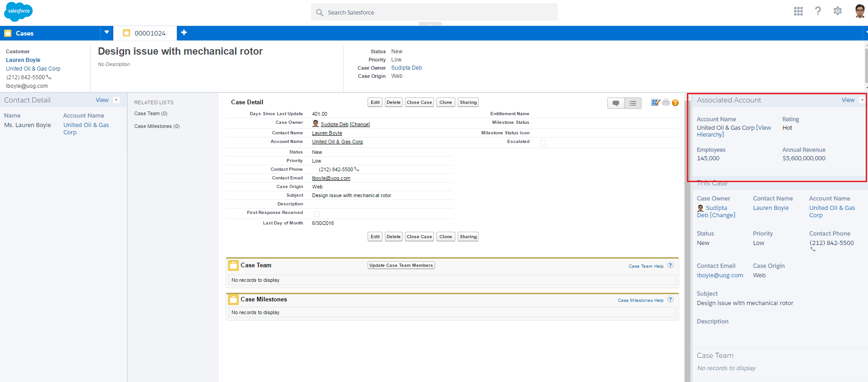Click the phone icon under Contact Phone in This Case
The width and height of the screenshot is (868, 382).
813,249
